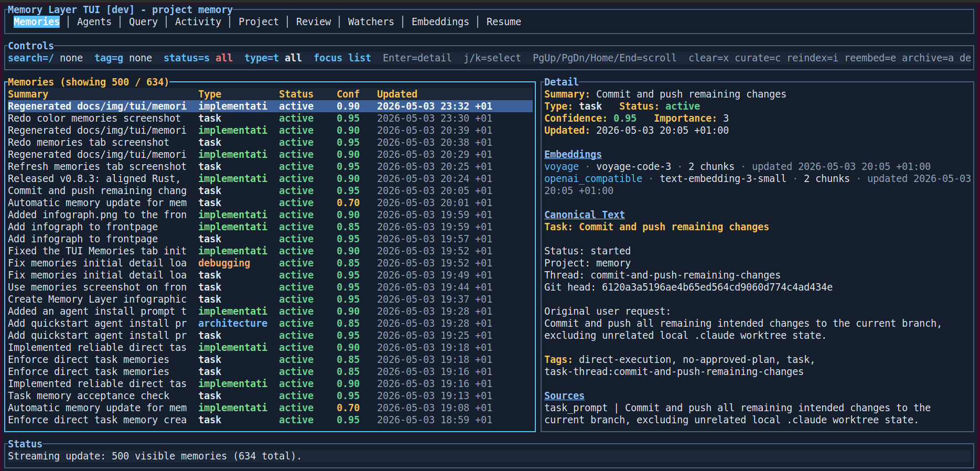The width and height of the screenshot is (980, 471).
Task: Switch to the Memories tab
Action: 37,22
